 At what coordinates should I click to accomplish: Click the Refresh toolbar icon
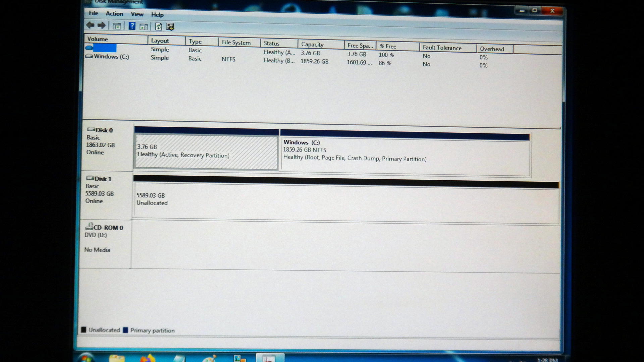(159, 27)
